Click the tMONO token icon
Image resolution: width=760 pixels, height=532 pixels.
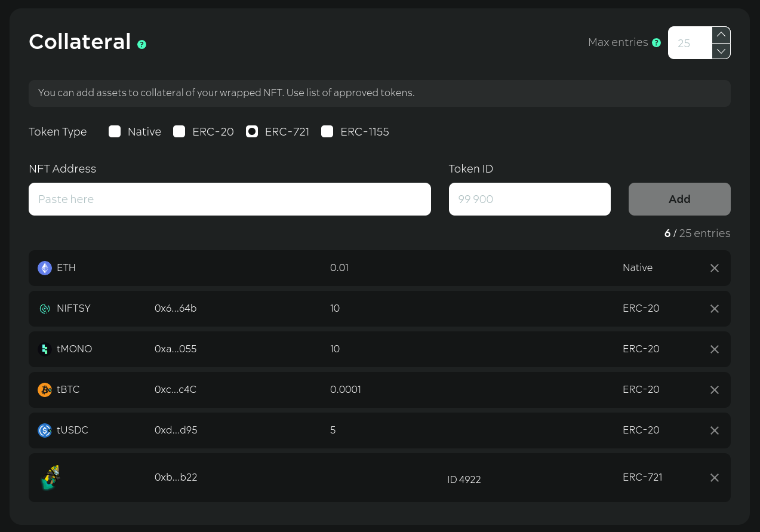pyautogui.click(x=45, y=349)
